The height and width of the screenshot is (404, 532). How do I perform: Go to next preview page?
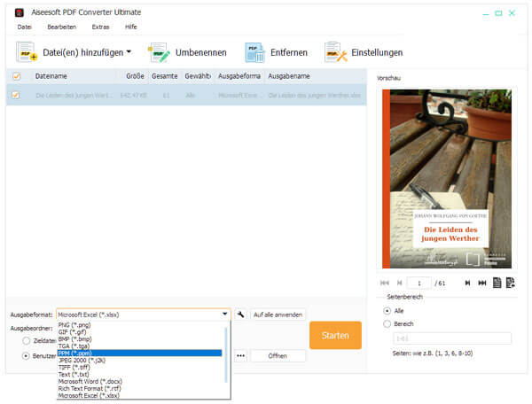pos(467,283)
